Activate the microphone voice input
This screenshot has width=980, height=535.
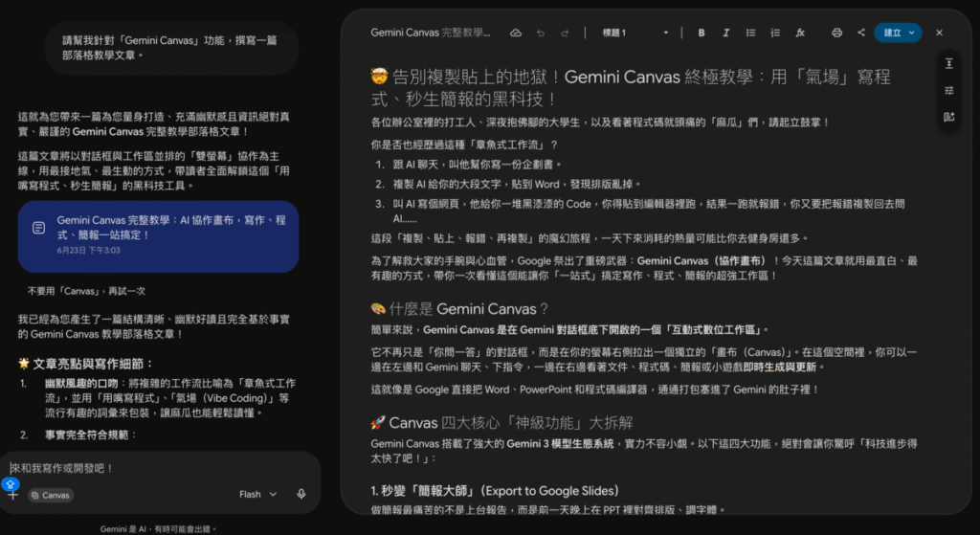[301, 495]
